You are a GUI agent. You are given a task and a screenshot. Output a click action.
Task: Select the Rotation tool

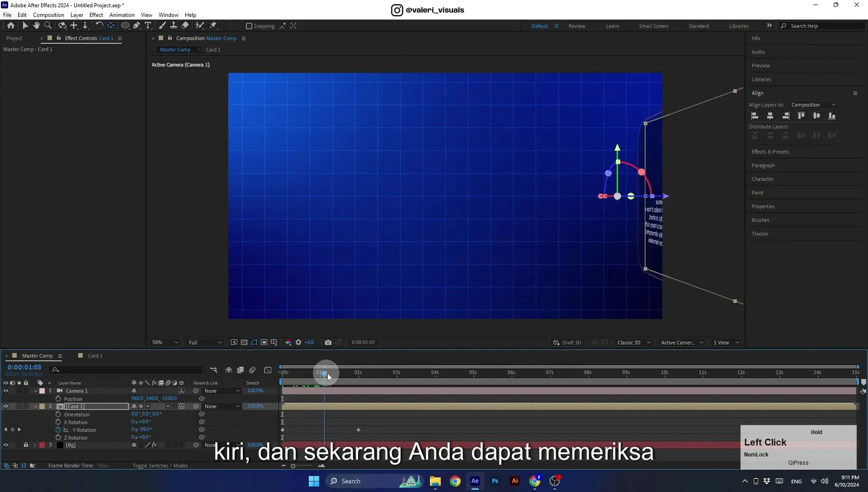point(99,26)
